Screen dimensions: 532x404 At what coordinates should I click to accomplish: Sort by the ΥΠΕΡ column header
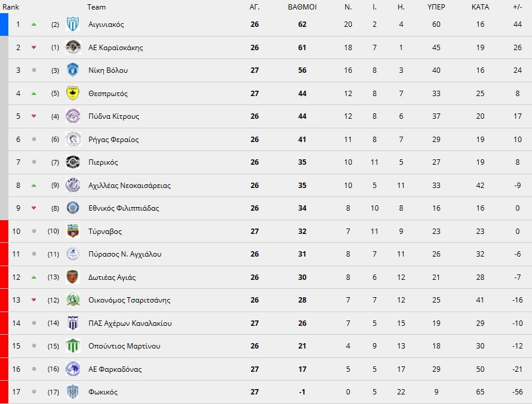tap(436, 7)
